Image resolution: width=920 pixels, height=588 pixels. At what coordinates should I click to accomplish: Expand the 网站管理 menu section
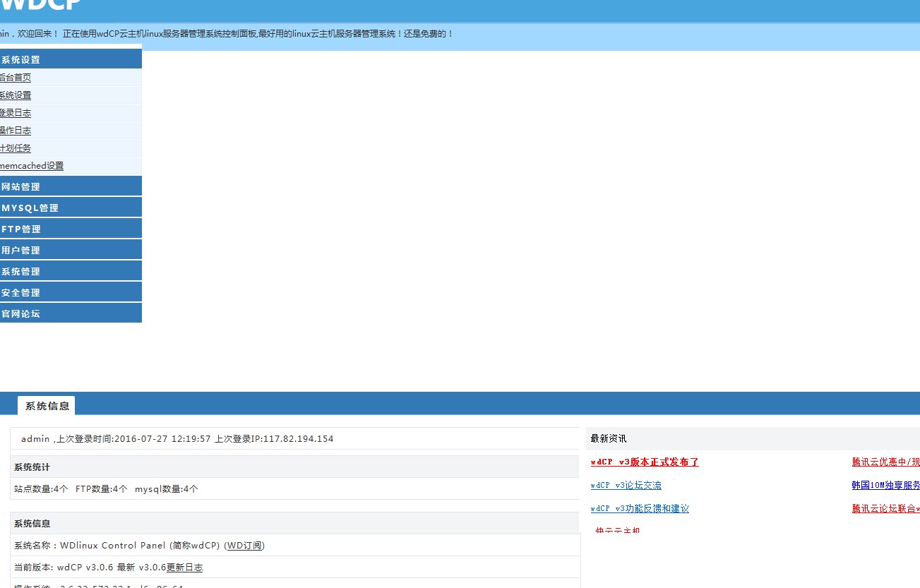click(71, 186)
